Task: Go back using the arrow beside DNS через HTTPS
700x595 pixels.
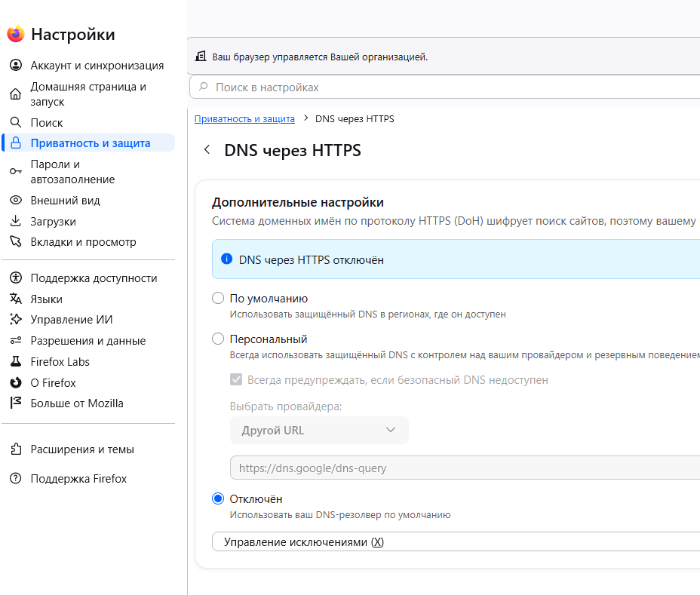Action: (x=207, y=149)
